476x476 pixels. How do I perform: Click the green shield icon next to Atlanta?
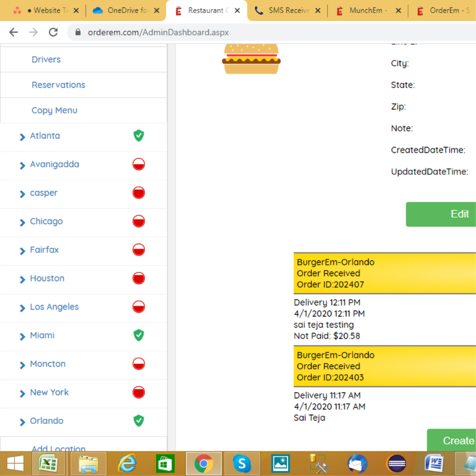pyautogui.click(x=139, y=136)
